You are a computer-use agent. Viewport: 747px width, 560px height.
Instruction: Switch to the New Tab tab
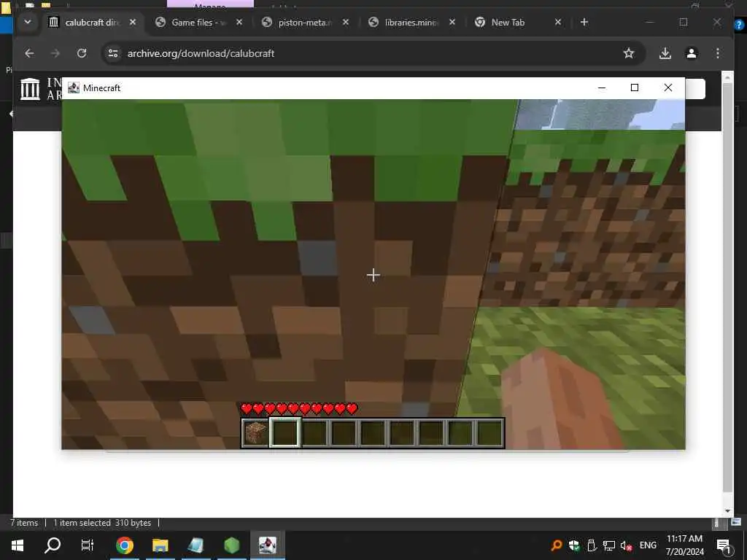[x=508, y=23]
